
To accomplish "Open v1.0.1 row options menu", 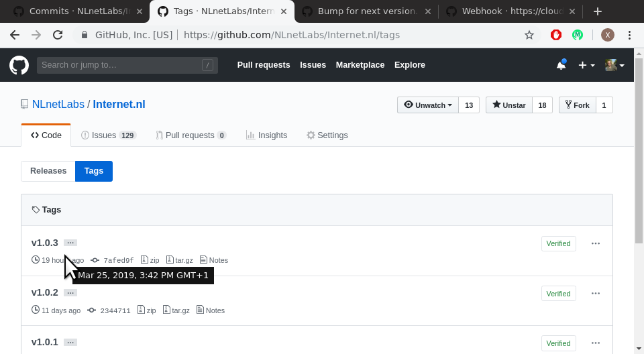I will click(596, 343).
